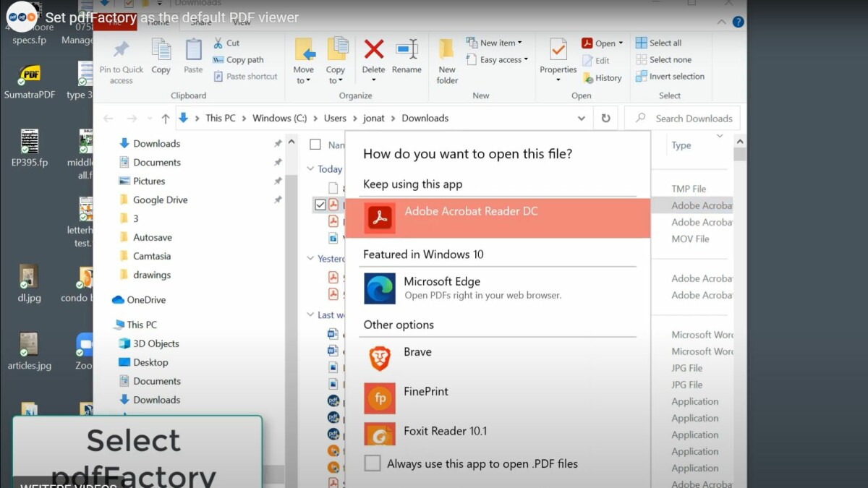Choose the Brave browser icon
This screenshot has width=868, height=488.
(x=380, y=359)
